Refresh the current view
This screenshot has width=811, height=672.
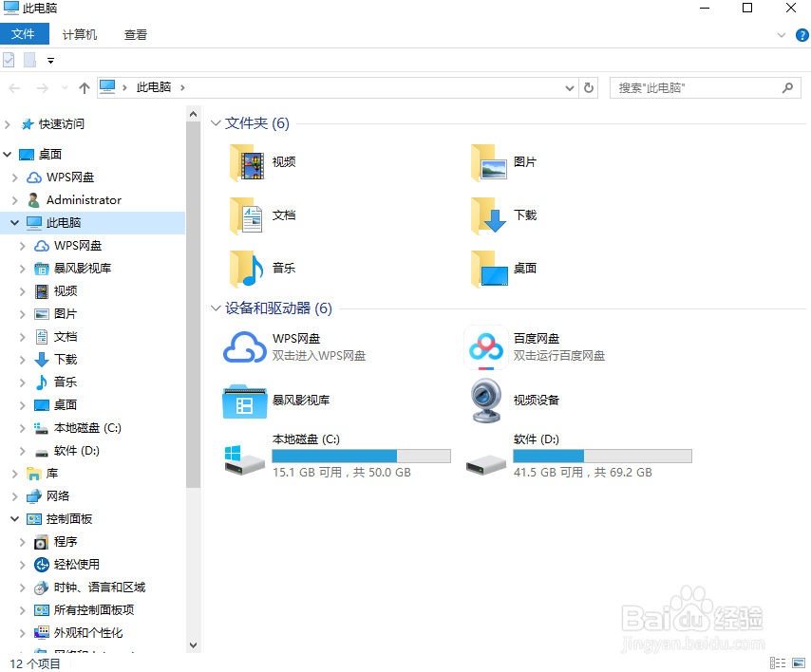588,87
